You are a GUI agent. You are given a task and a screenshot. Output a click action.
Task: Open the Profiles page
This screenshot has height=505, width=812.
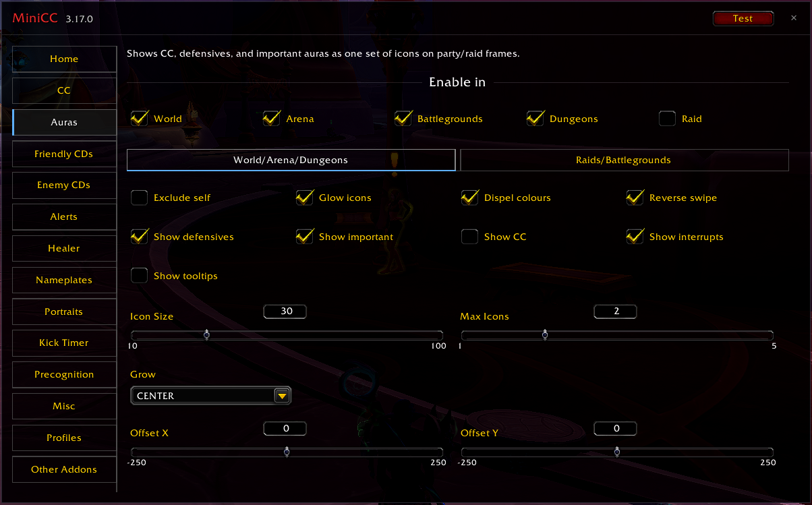[x=64, y=438]
